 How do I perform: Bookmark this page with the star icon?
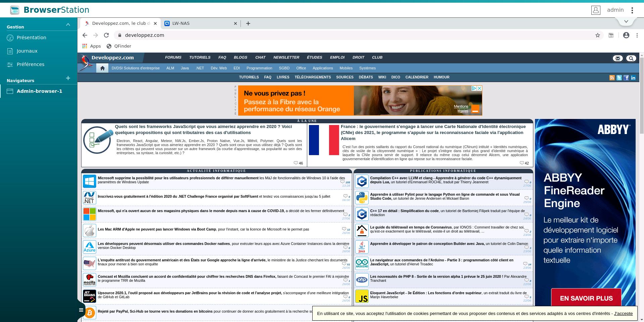(597, 35)
